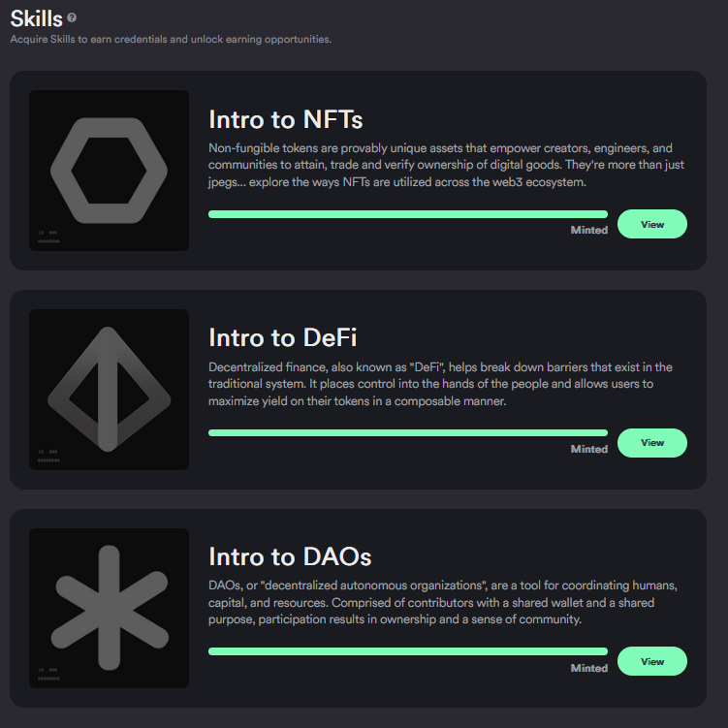728x728 pixels.
Task: Open the asterisk Intro to DAOs badge
Action: pos(110,608)
